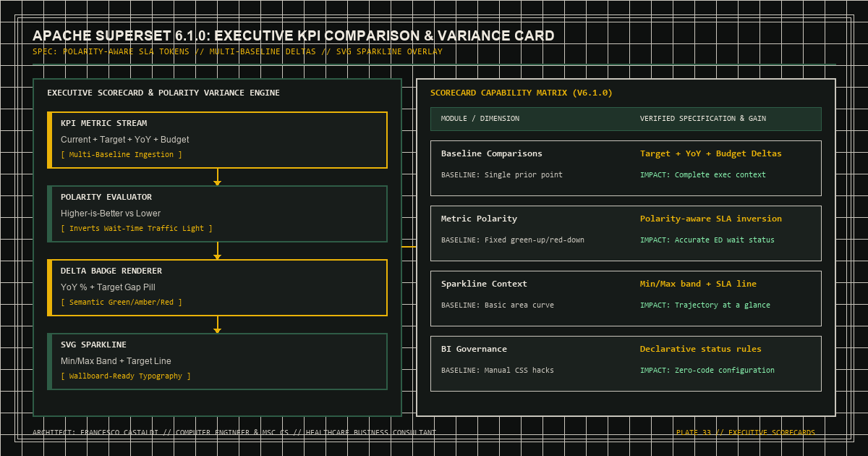Click 'BASELINE: Basic area curve' text
Image resolution: width=868 pixels, height=456 pixels.
pyautogui.click(x=498, y=305)
